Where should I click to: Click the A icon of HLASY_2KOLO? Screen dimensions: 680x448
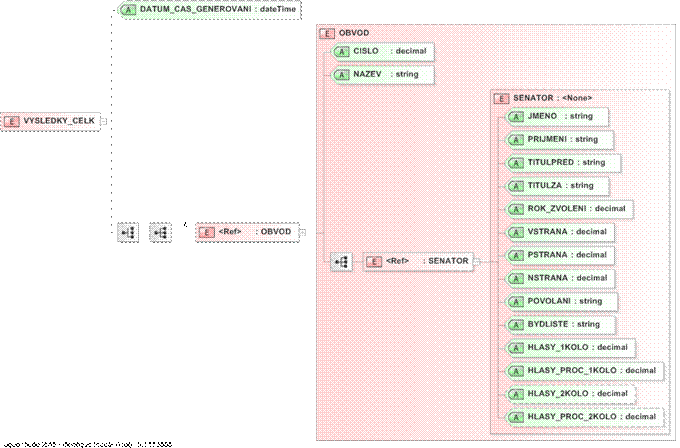pyautogui.click(x=516, y=394)
